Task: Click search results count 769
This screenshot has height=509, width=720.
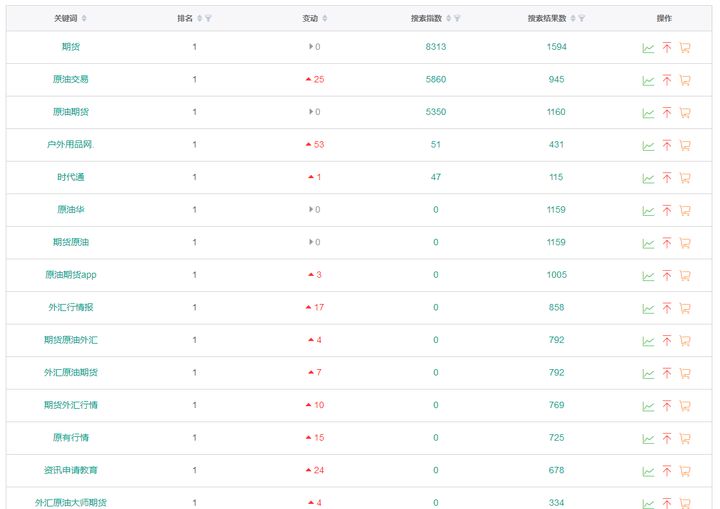Action: [x=556, y=405]
